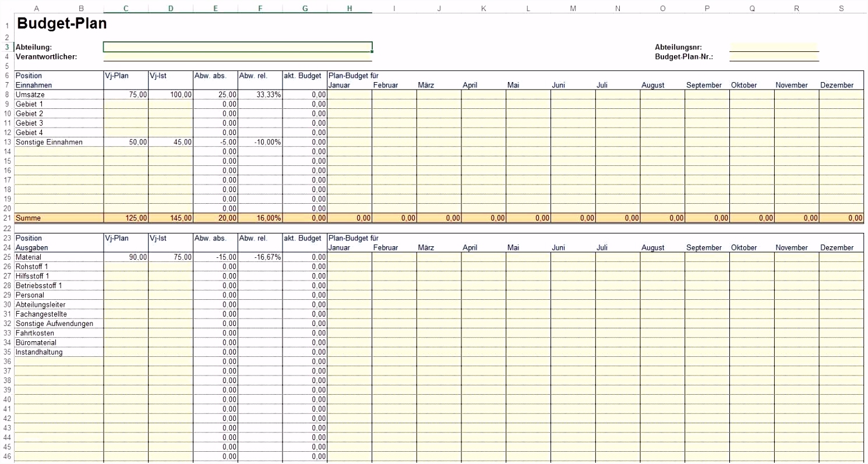Screen dimensions: 868x464
Task: Select the Oktober header in row 24
Action: [x=752, y=247]
